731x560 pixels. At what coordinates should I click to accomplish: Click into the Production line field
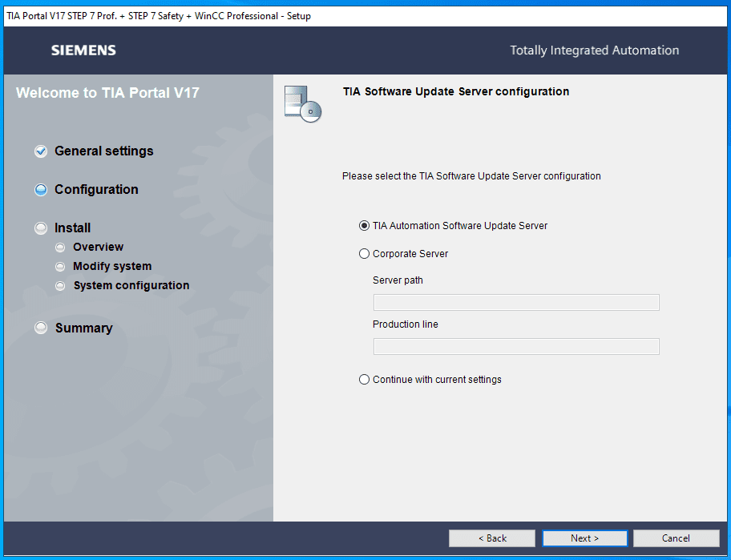516,347
